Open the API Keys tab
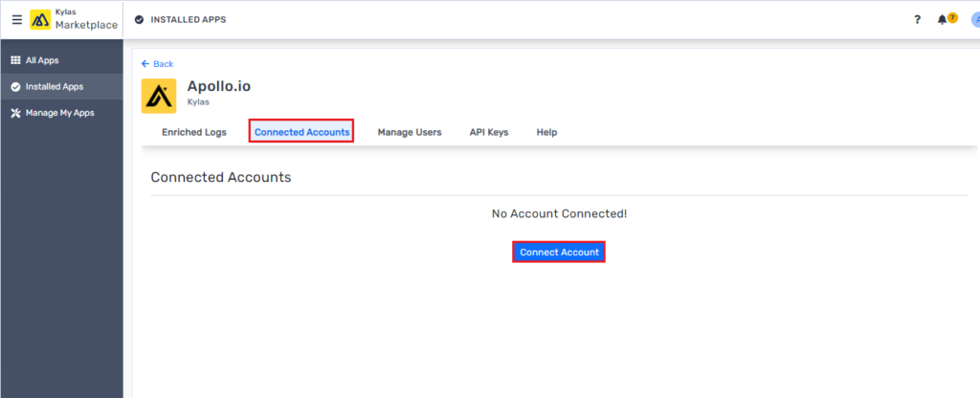The height and width of the screenshot is (398, 980). [x=489, y=132]
